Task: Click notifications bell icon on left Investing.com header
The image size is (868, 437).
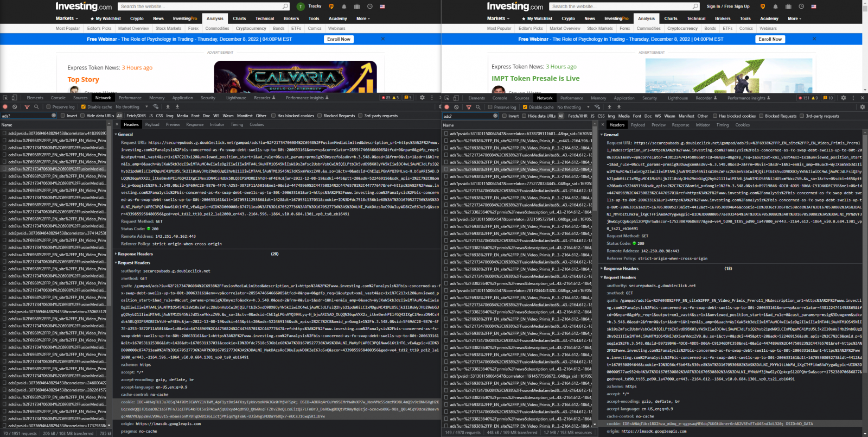Action: (344, 7)
